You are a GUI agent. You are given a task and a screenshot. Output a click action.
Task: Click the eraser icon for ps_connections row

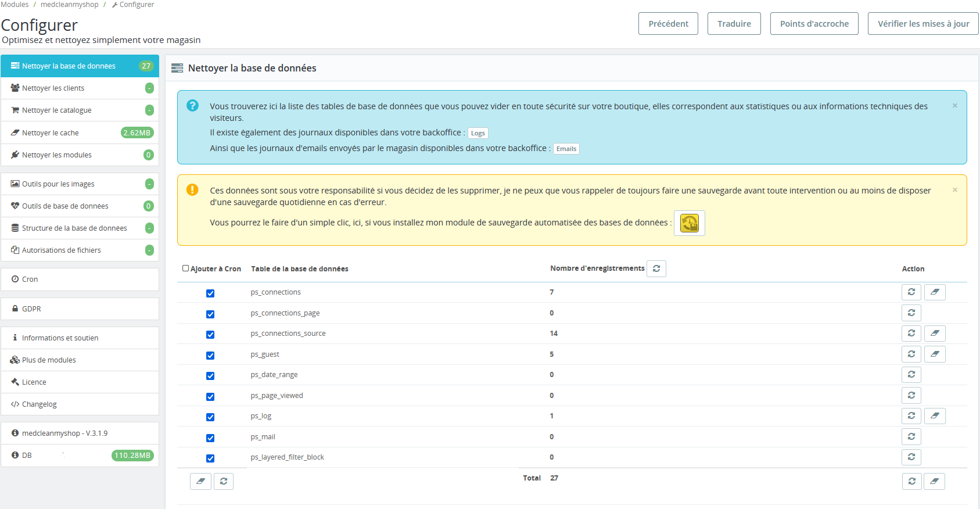pos(935,292)
